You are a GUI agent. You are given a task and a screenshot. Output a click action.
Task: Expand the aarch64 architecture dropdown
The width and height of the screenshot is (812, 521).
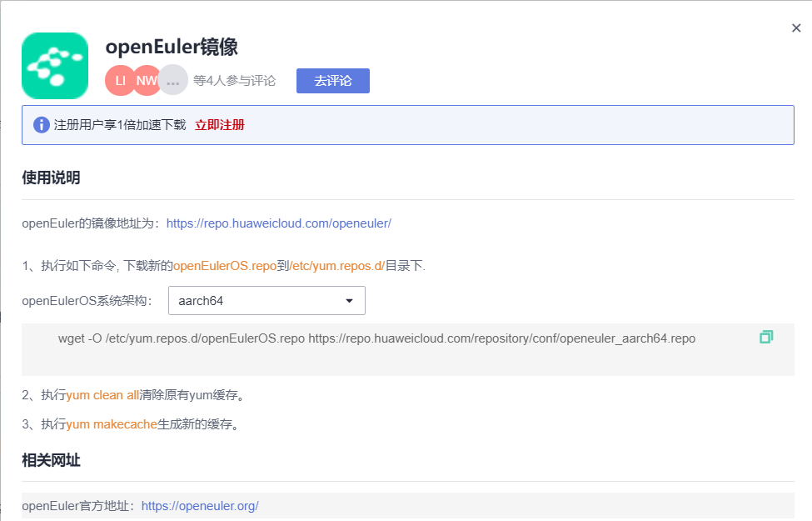pyautogui.click(x=267, y=301)
